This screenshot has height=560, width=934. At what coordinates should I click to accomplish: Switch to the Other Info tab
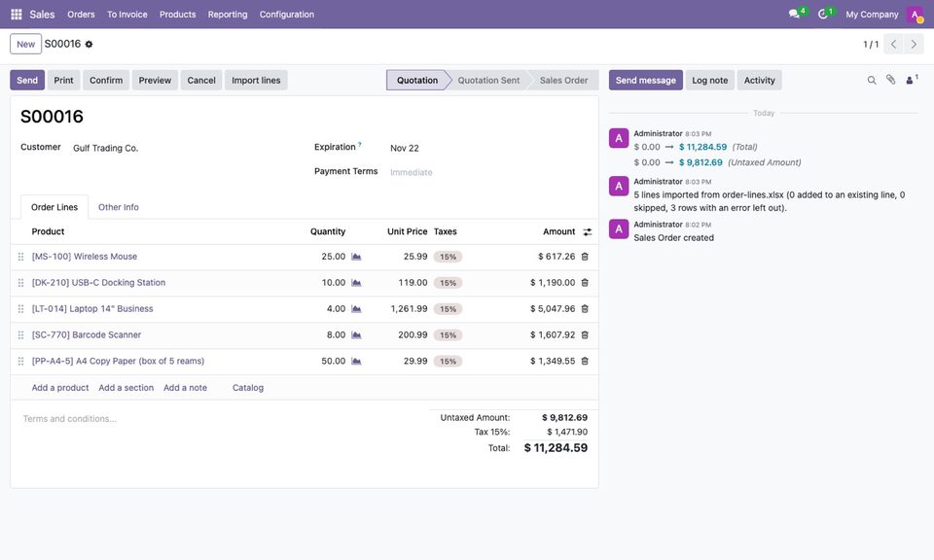click(x=119, y=207)
